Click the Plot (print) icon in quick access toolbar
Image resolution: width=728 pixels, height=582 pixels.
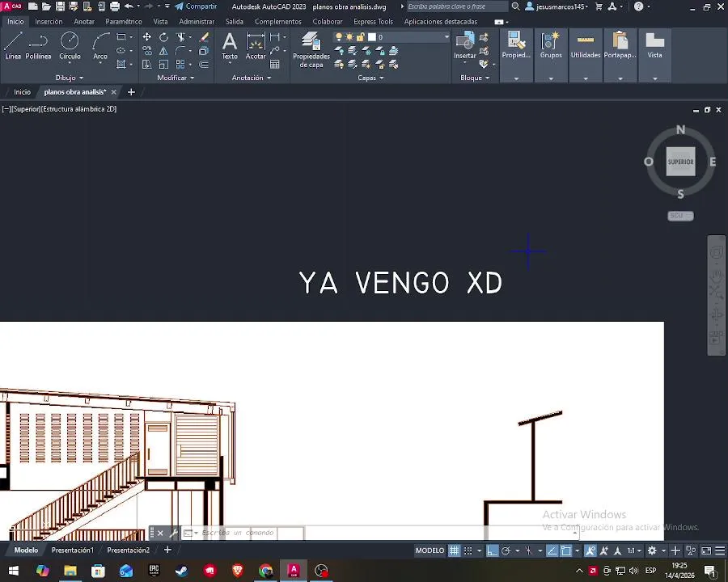pyautogui.click(x=115, y=6)
